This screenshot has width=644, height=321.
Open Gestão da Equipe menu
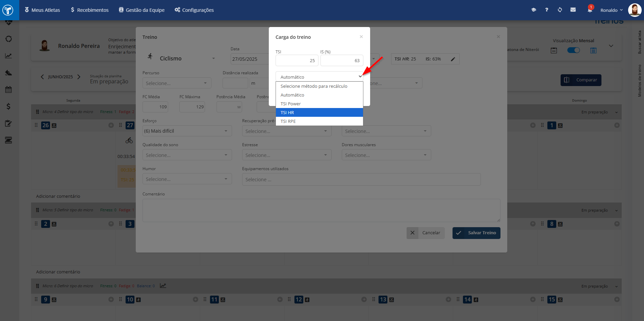click(x=141, y=10)
